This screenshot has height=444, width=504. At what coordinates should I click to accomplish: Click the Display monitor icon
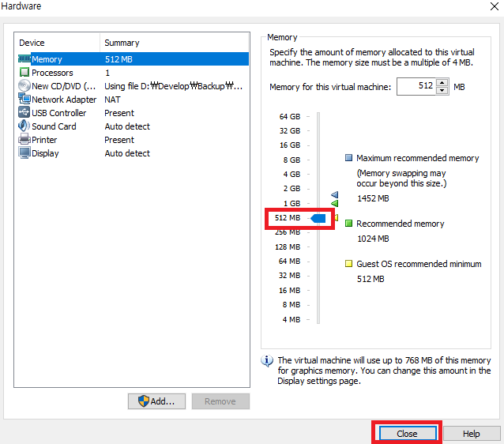24,153
